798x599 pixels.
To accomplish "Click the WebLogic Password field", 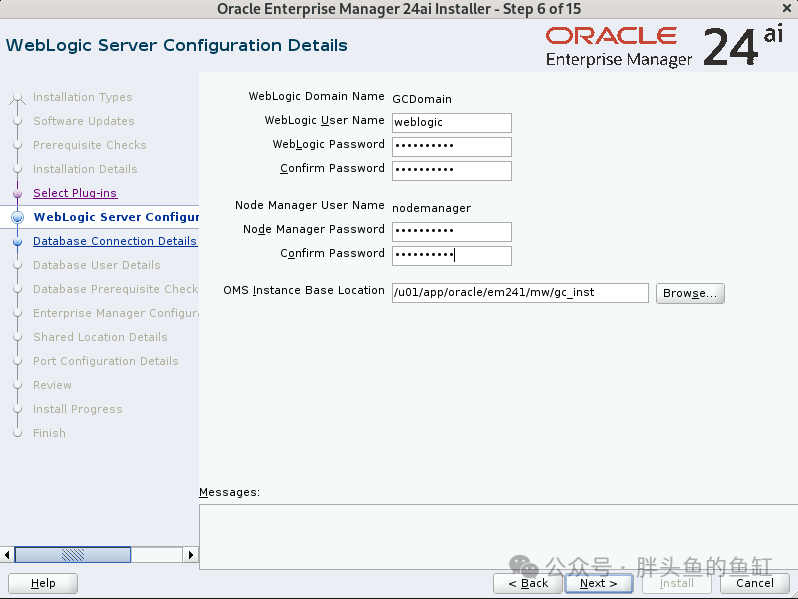I will click(x=451, y=147).
